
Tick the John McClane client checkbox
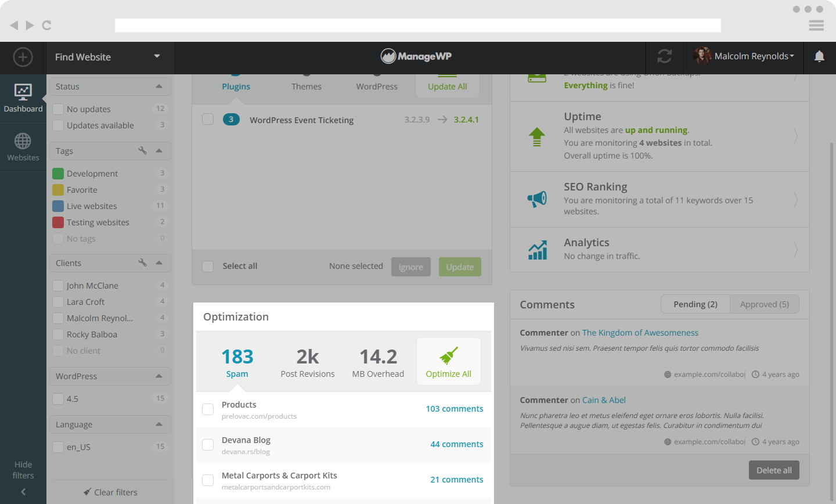coord(58,286)
